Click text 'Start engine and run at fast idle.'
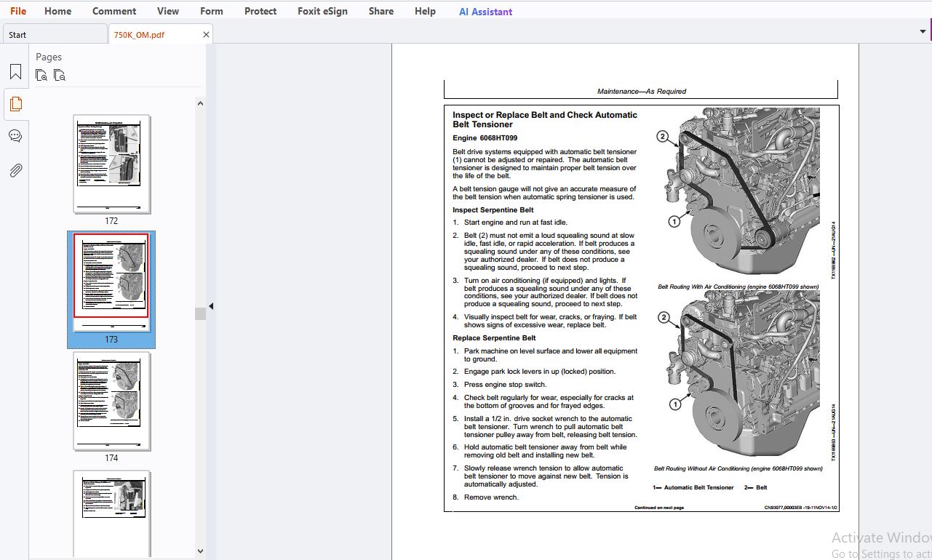932x560 pixels. [516, 223]
